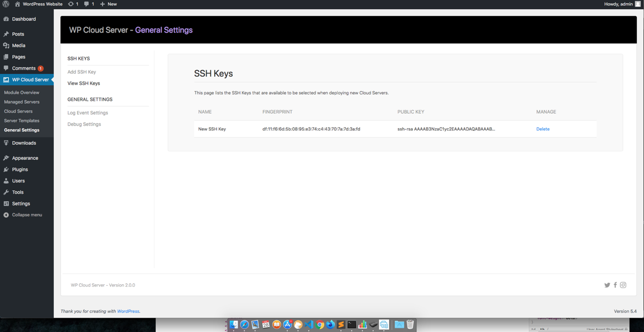Screen dimensions: 644x332
Task: Select General Settings submenu item
Action: coord(21,130)
